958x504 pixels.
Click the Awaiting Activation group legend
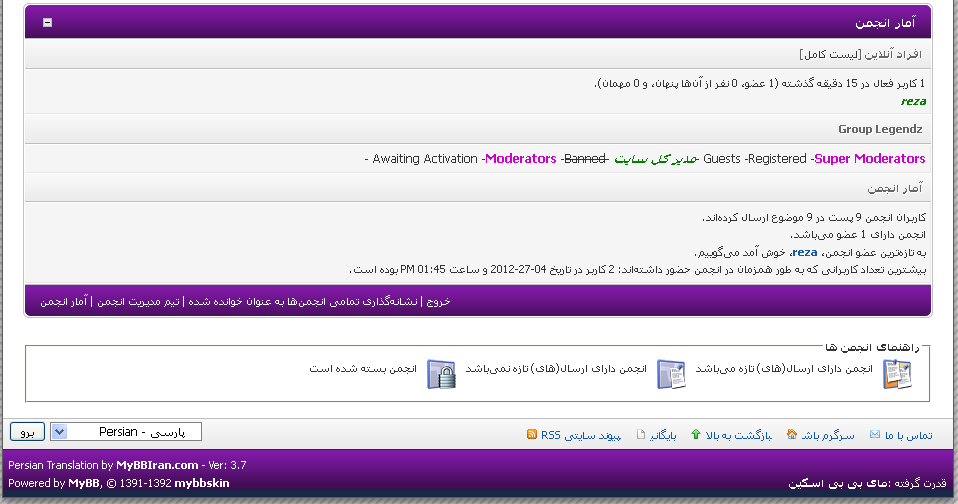[x=425, y=159]
